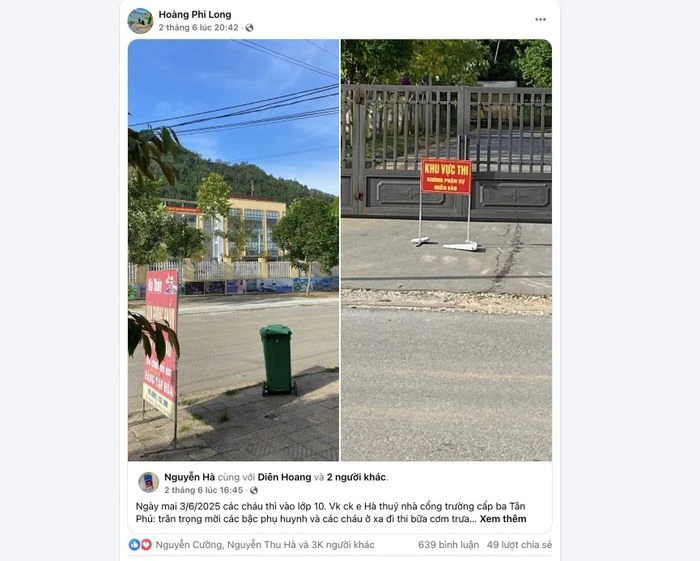Open shared post timestamp 2 tháng 6 lúc 16:45
The height and width of the screenshot is (561, 700).
[204, 490]
